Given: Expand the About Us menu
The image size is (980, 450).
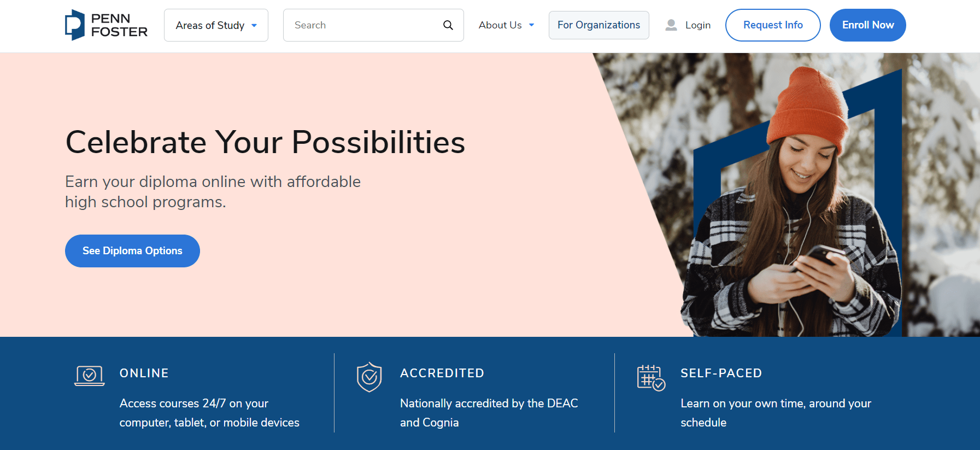Looking at the screenshot, I should click(507, 25).
